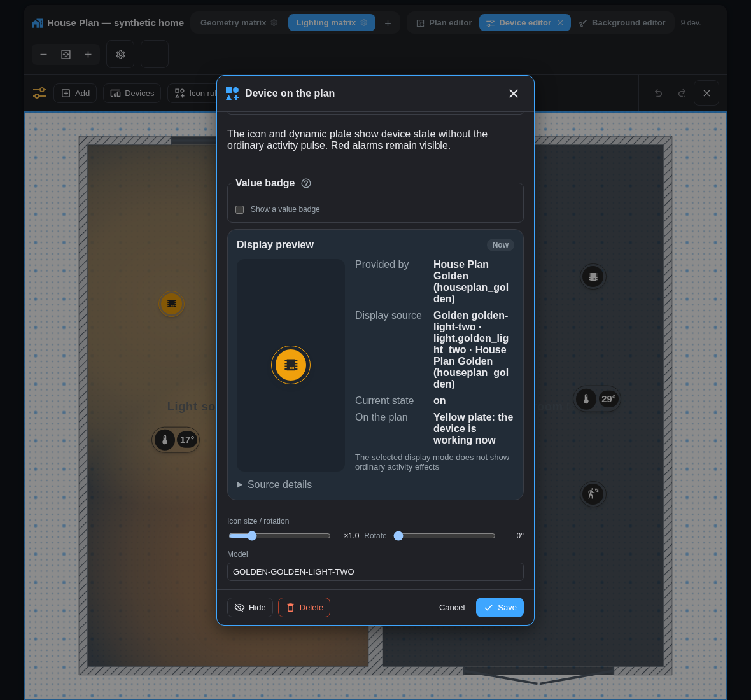Select the 29° thermometer device
This screenshot has width=751, height=700.
[x=597, y=399]
